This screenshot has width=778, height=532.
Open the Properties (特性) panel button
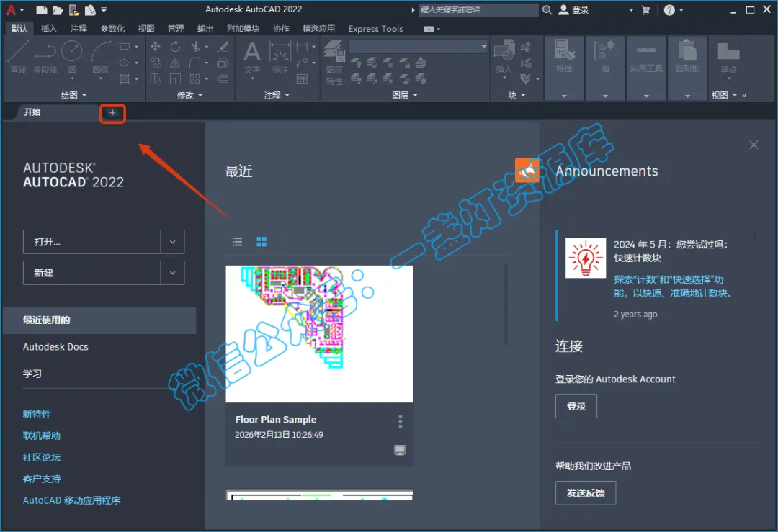tap(564, 68)
